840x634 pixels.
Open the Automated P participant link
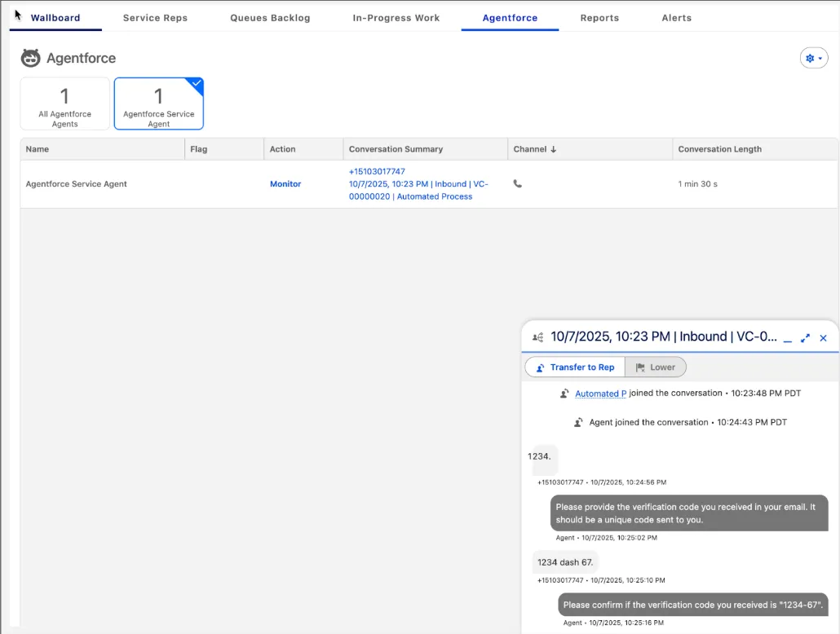pos(600,394)
